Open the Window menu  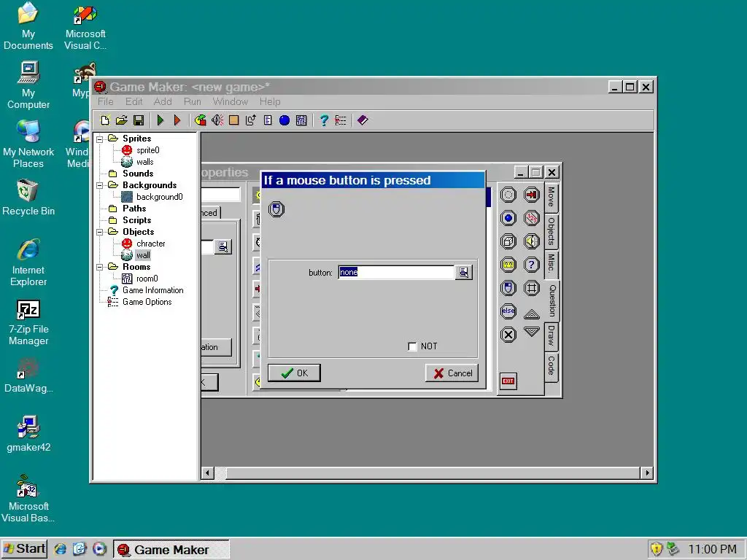click(x=230, y=101)
